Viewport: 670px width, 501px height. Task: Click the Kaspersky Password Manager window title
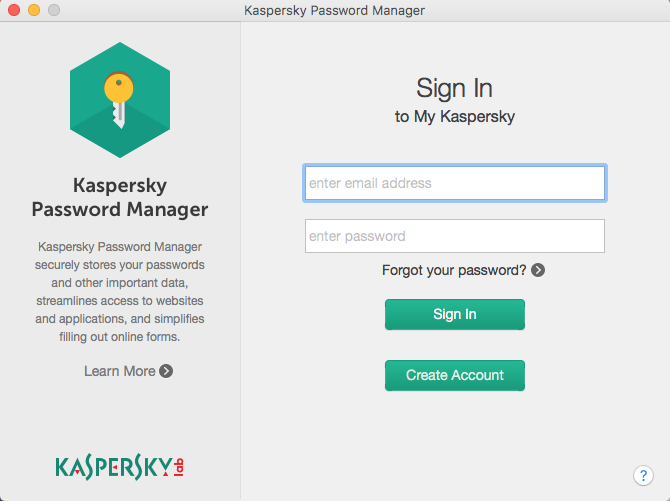point(334,11)
